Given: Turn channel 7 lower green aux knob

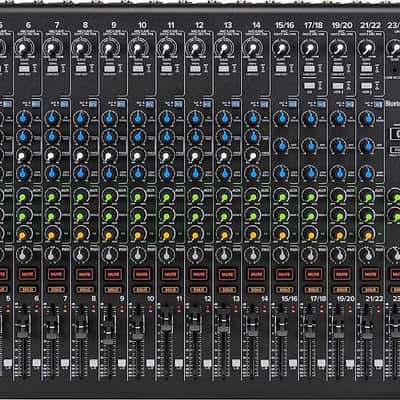Looking at the screenshot, I should coord(51,216).
